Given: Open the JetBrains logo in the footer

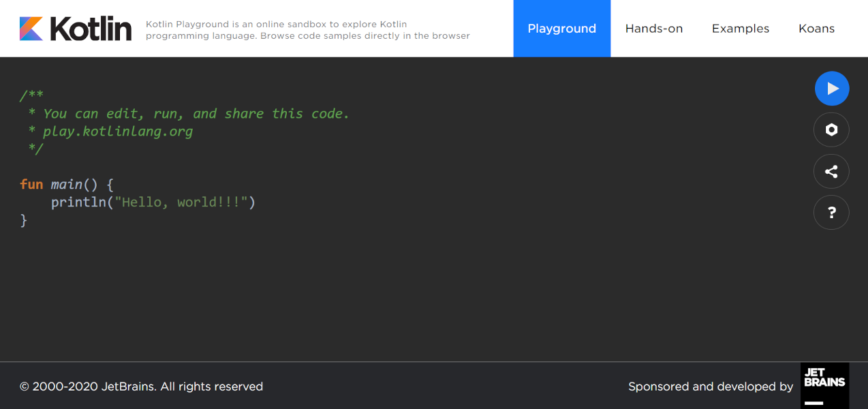Looking at the screenshot, I should [x=824, y=386].
